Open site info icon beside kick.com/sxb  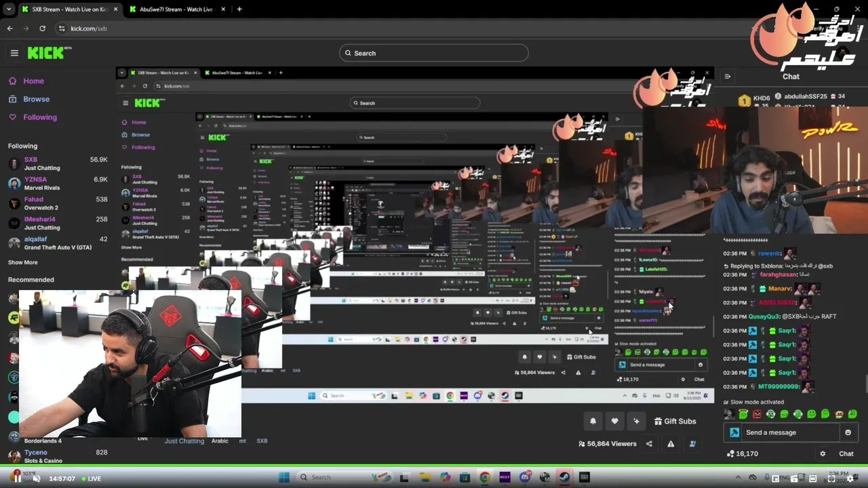click(x=62, y=28)
